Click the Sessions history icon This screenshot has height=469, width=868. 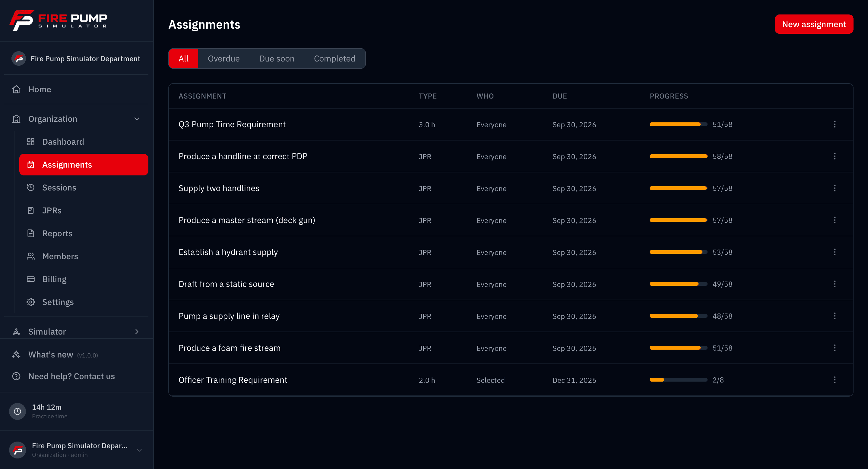click(31, 187)
